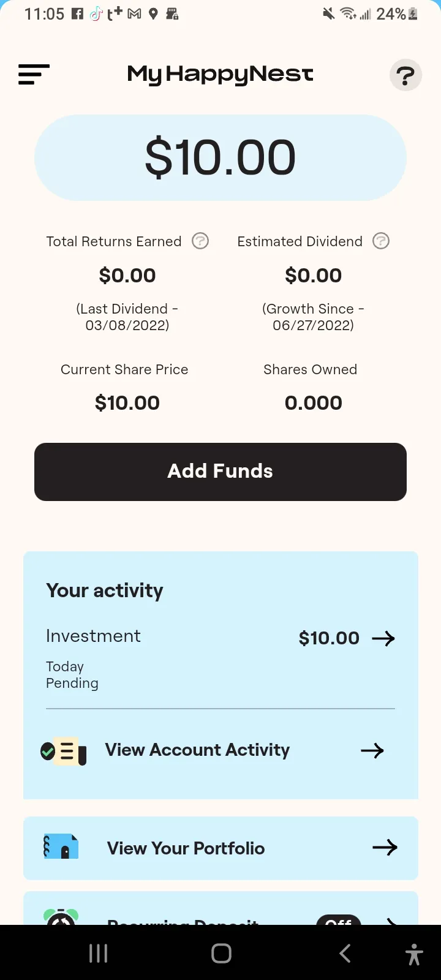The image size is (441, 980).
Task: Tap the account activity checklist icon
Action: 63,750
